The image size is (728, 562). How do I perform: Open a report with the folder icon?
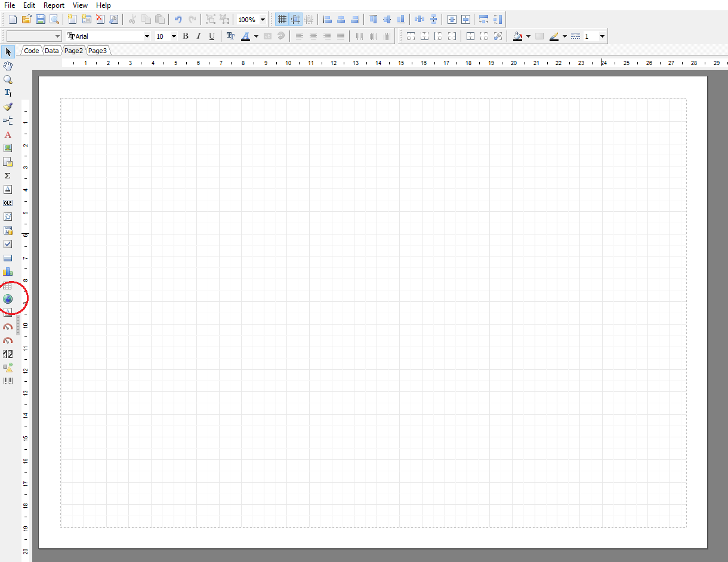coord(26,19)
